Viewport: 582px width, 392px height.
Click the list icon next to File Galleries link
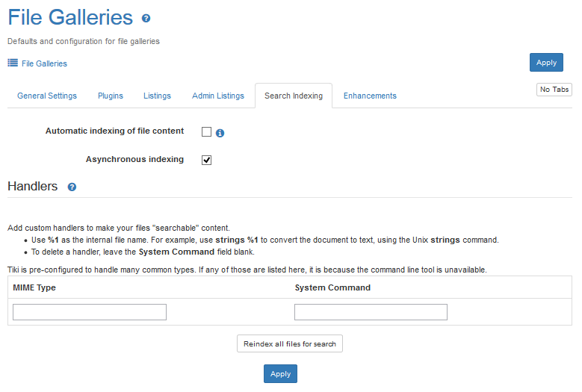click(x=13, y=63)
